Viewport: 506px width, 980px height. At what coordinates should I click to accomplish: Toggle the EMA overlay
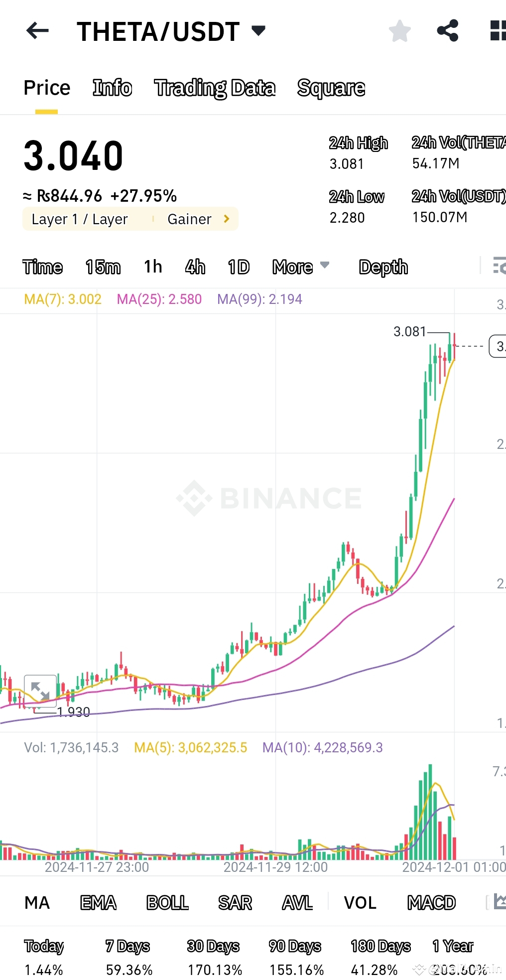click(99, 903)
